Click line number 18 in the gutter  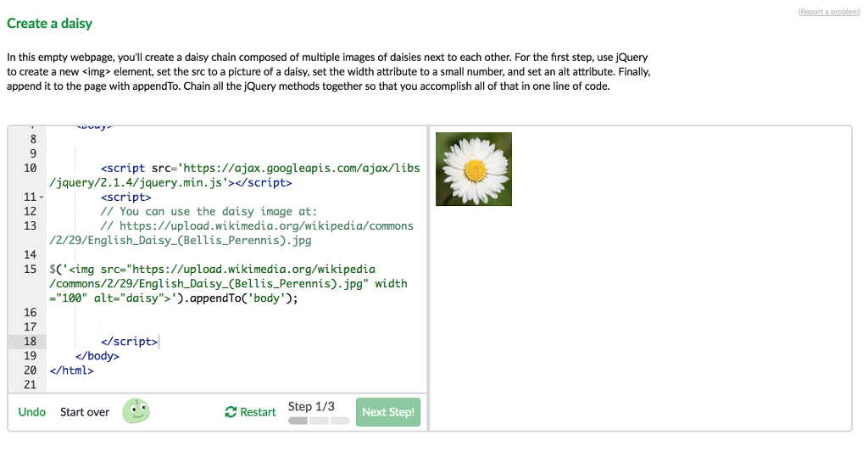pos(30,342)
